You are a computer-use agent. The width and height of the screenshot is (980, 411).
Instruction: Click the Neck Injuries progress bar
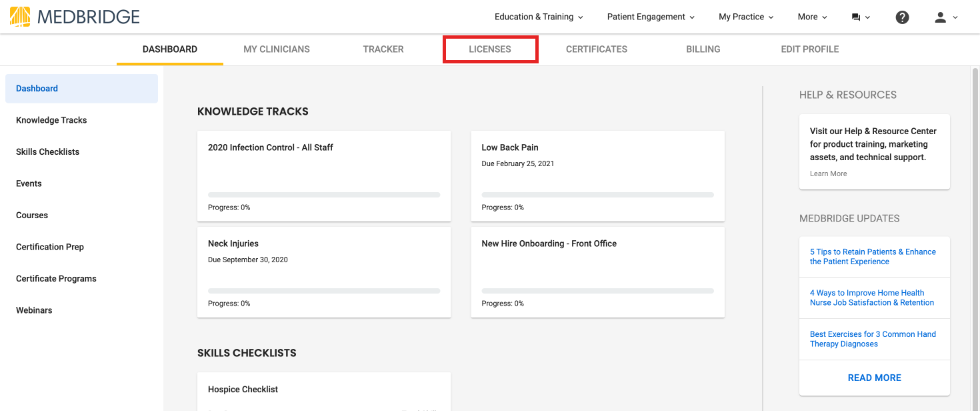[x=324, y=291]
